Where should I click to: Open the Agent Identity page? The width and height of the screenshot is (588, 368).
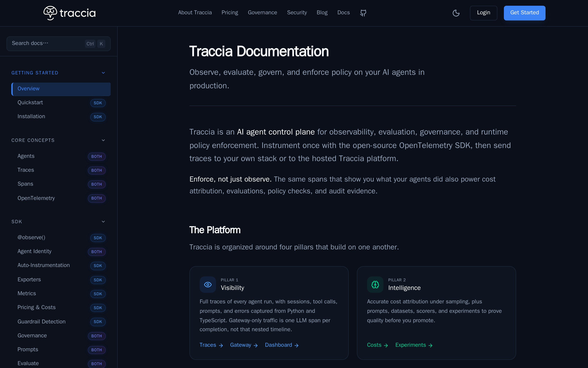[x=61, y=251]
